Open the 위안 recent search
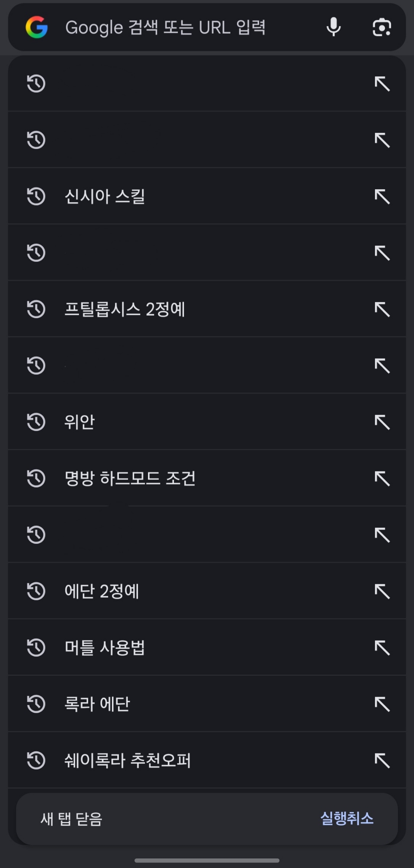414x868 pixels. tap(79, 422)
